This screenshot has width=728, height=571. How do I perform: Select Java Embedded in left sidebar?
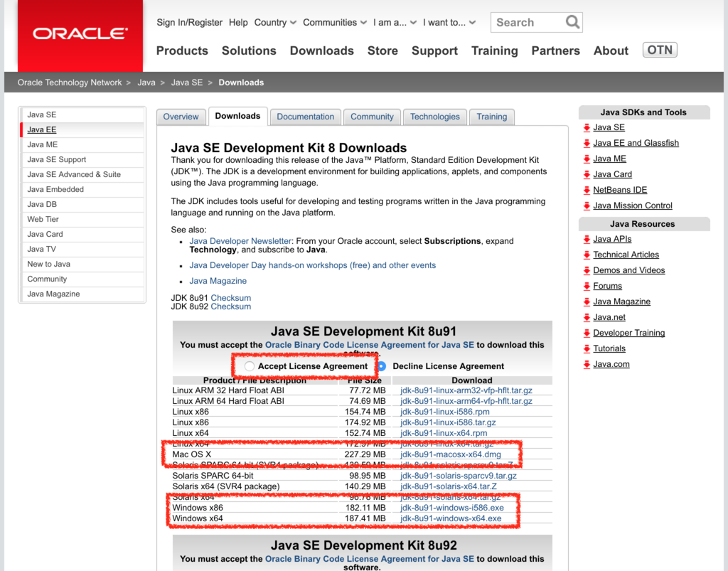[x=82, y=189]
